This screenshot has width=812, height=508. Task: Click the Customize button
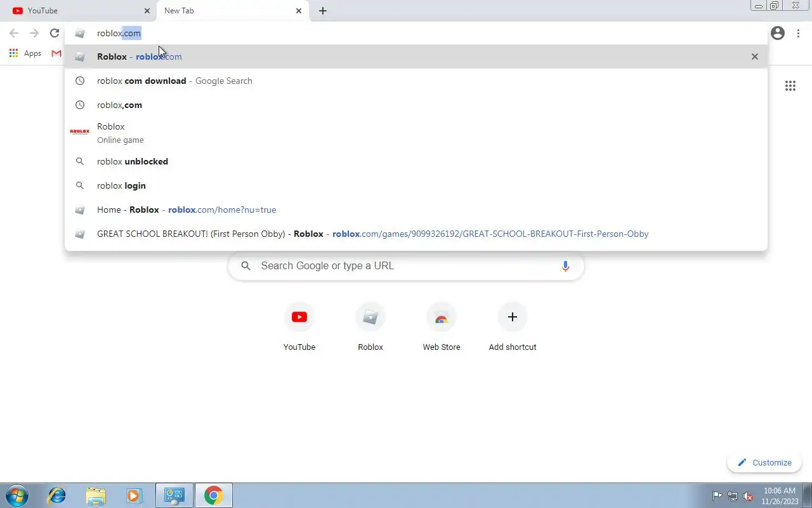[764, 462]
